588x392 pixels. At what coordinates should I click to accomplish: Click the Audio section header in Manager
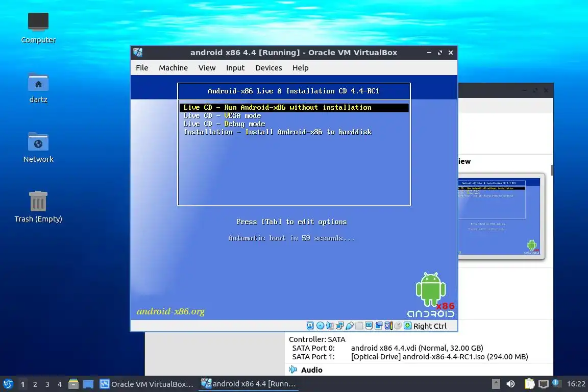click(x=312, y=370)
